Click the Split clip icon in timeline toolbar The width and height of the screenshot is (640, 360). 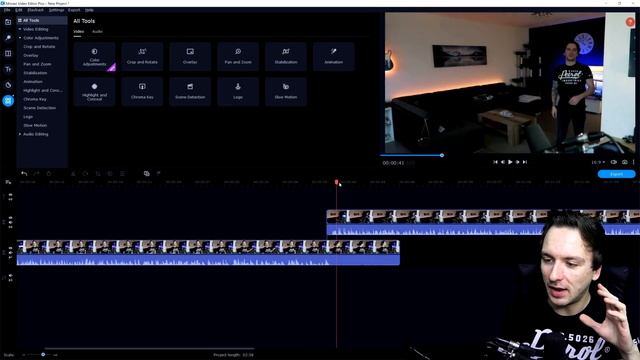coord(73,174)
